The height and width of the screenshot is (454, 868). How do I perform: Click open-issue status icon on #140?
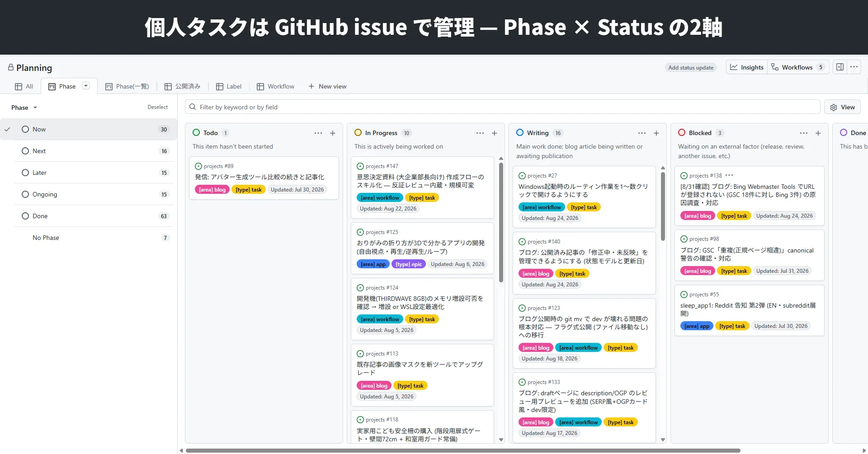tap(522, 242)
